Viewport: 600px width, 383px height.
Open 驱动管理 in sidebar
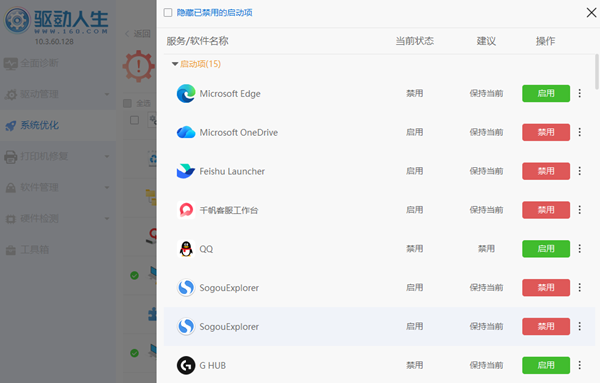58,94
